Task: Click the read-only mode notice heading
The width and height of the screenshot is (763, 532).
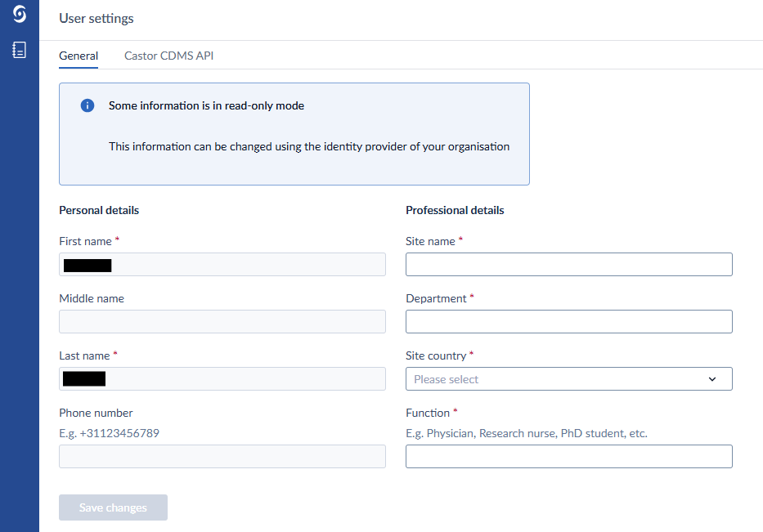Action: [206, 106]
